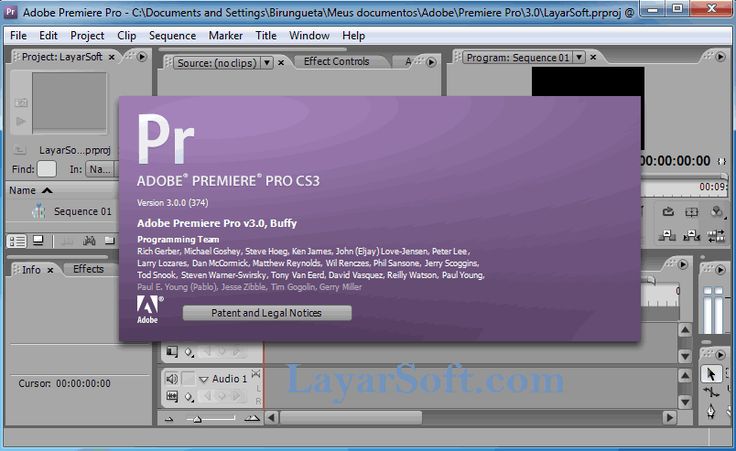Open the Title menu
This screenshot has width=736, height=451.
coord(266,36)
